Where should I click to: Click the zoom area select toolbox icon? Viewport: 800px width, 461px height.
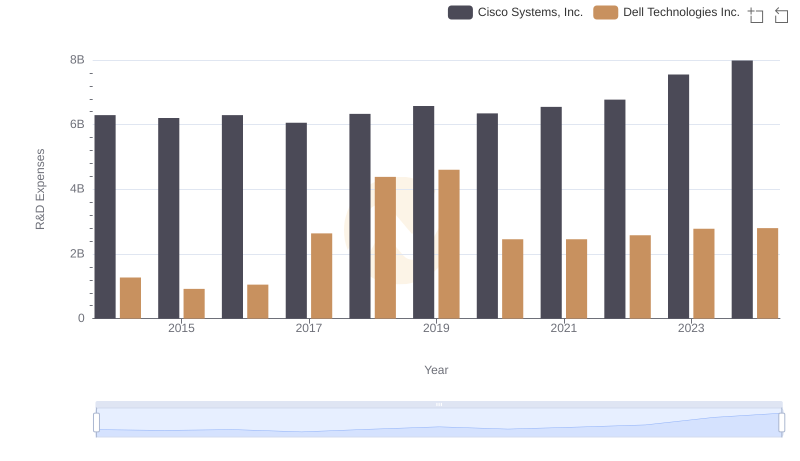pyautogui.click(x=756, y=15)
